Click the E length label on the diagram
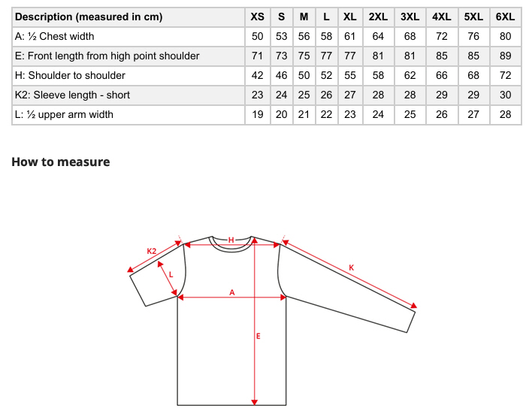526x420 pixels. pos(258,336)
